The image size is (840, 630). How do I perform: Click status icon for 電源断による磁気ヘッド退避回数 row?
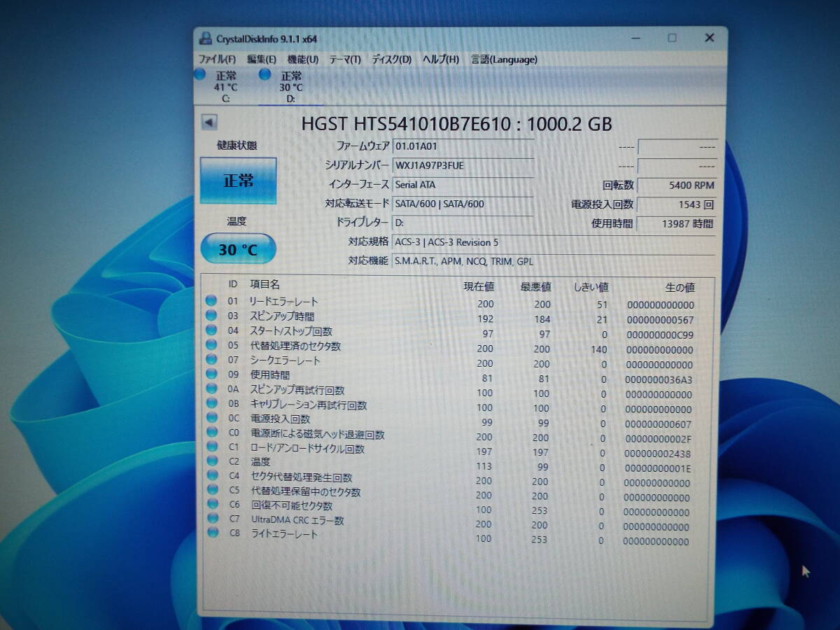[x=212, y=433]
